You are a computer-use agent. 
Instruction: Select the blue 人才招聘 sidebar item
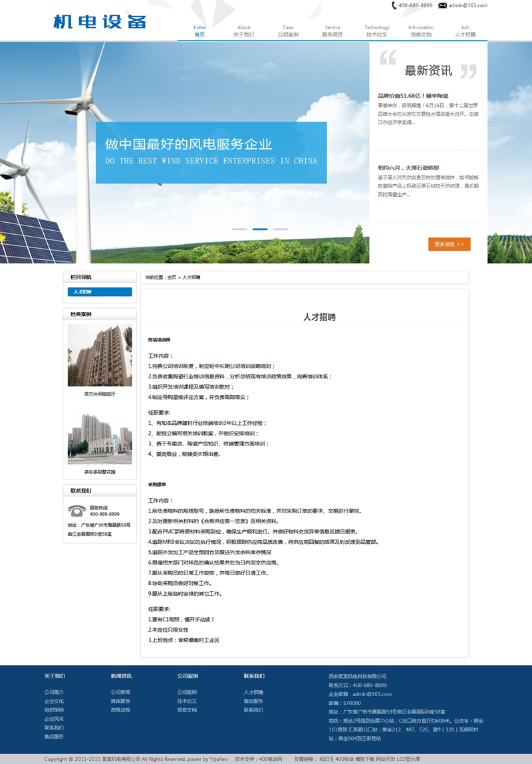(100, 292)
